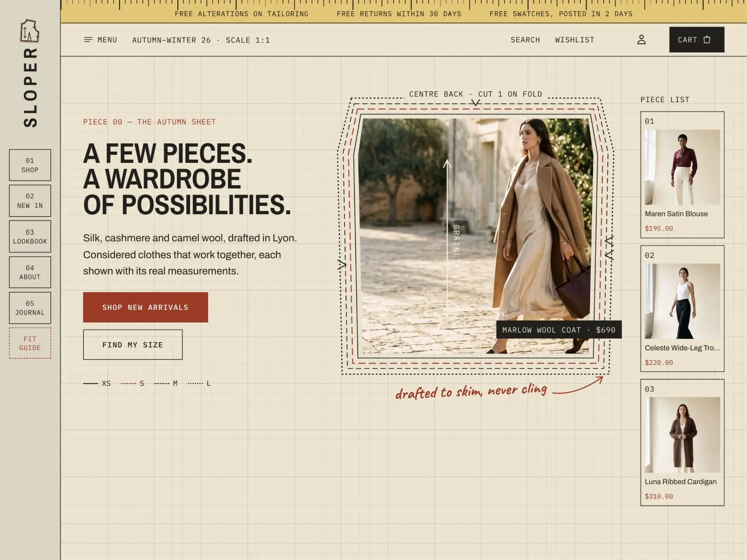Open Luna Ribbed Cardigan thumbnail image
This screenshot has width=747, height=560.
coord(682,435)
